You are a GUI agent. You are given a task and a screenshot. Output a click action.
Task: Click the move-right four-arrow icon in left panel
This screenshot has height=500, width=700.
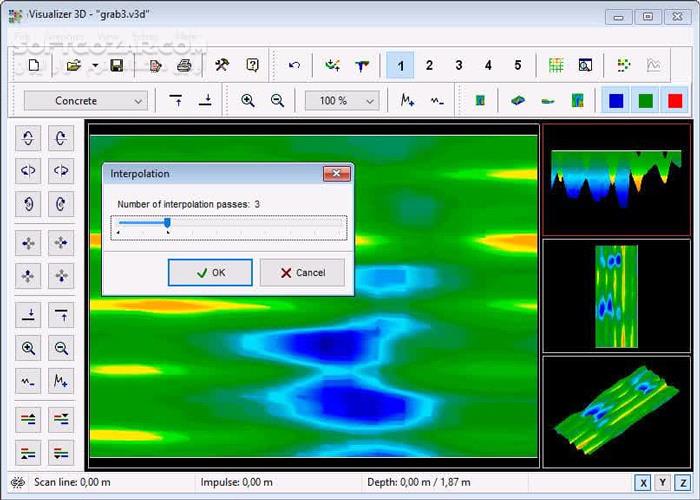(x=61, y=243)
